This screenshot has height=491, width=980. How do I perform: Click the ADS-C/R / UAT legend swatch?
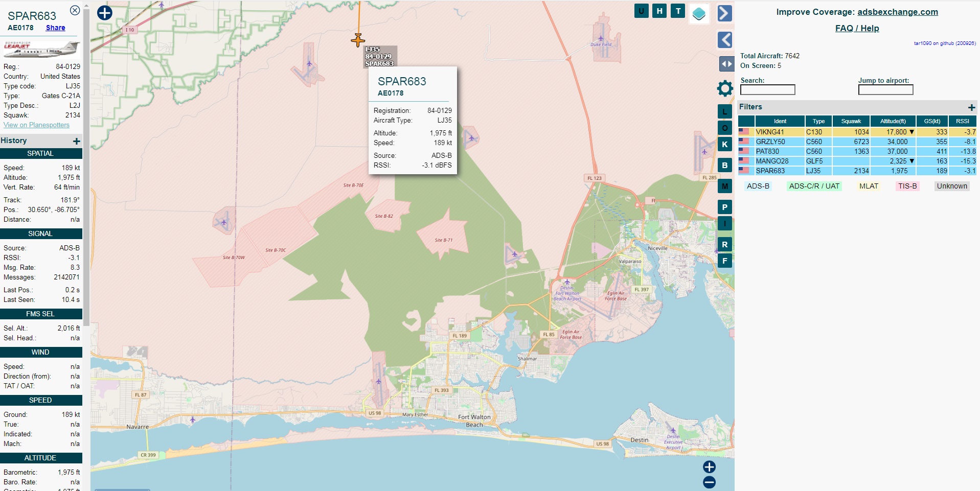(814, 186)
